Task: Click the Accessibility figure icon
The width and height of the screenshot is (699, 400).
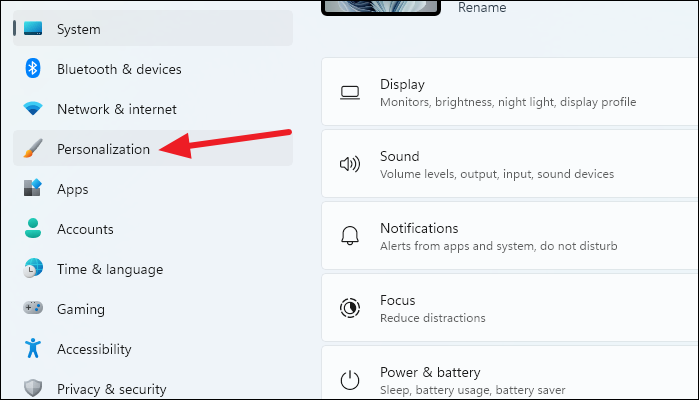Action: pyautogui.click(x=33, y=348)
